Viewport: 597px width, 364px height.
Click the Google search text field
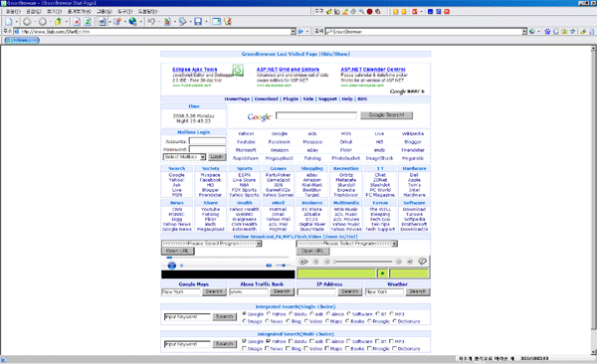(x=316, y=115)
